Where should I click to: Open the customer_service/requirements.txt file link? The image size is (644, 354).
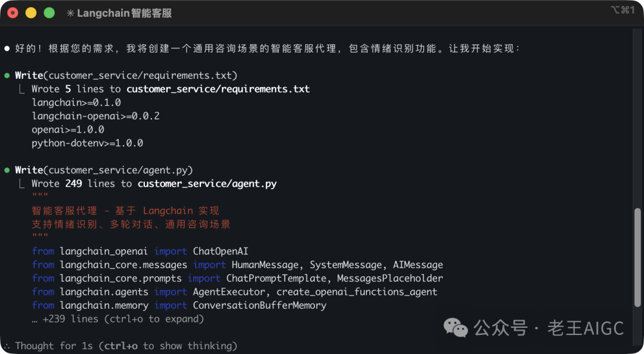[x=223, y=88]
